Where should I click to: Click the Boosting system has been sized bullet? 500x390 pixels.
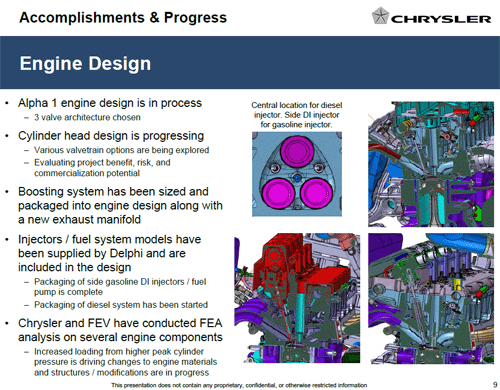click(120, 205)
